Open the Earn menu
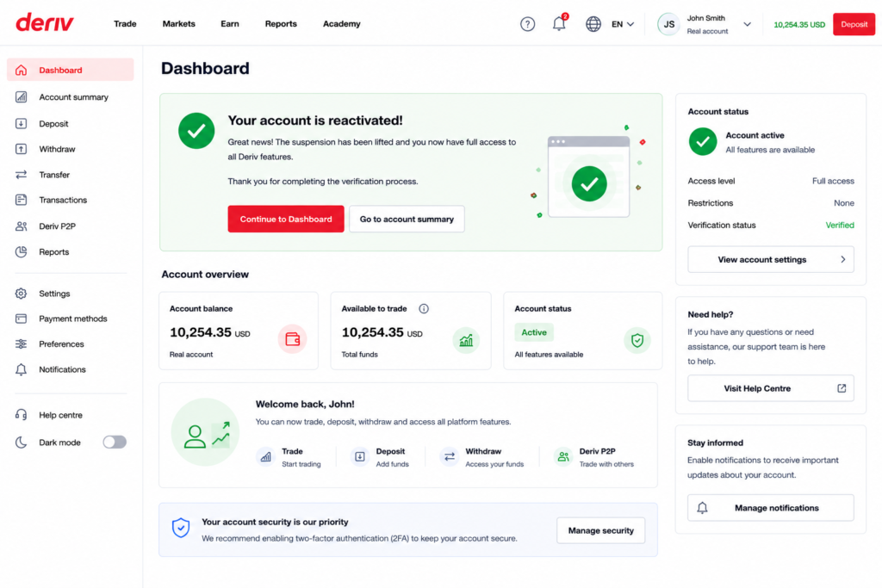This screenshot has height=588, width=882. (229, 23)
